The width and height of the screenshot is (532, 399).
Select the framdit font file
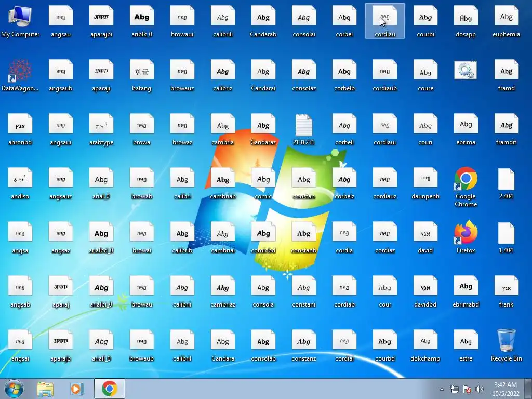[506, 129]
